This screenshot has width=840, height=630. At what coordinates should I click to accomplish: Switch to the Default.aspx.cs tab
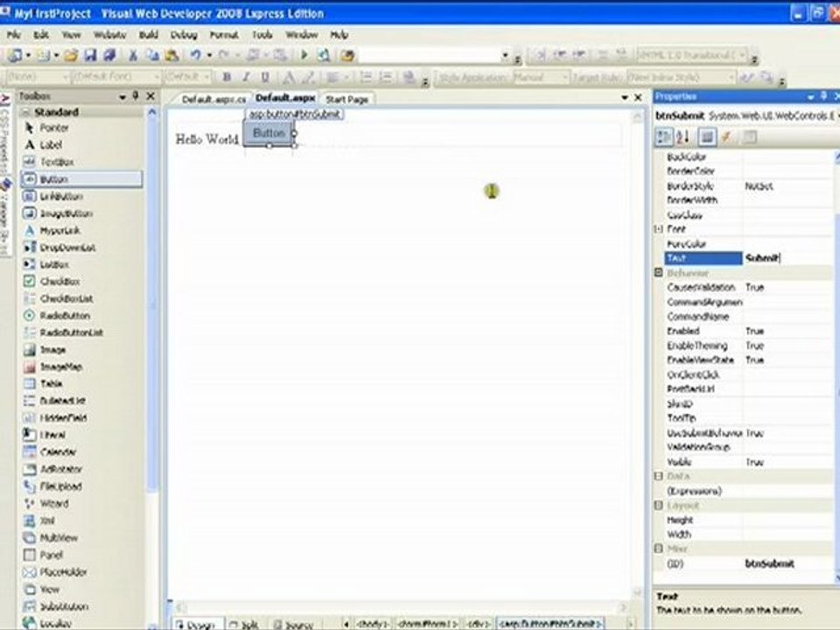(x=213, y=100)
